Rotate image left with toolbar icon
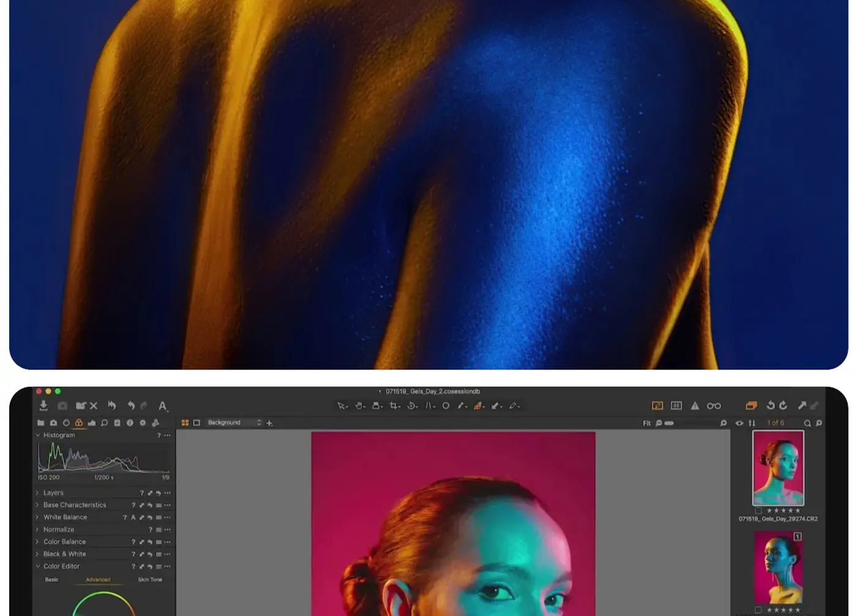The height and width of the screenshot is (616, 857). (771, 406)
